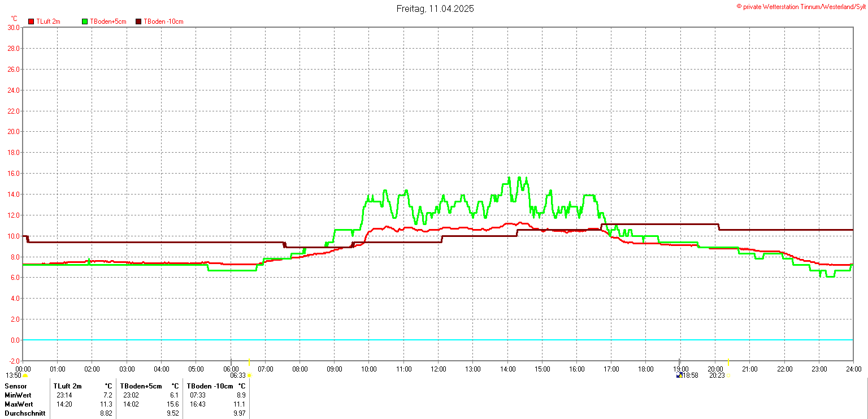Screen dimensions: 868x419
Task: Click the yellow sunrise marker at 06:33
Action: pos(249,375)
